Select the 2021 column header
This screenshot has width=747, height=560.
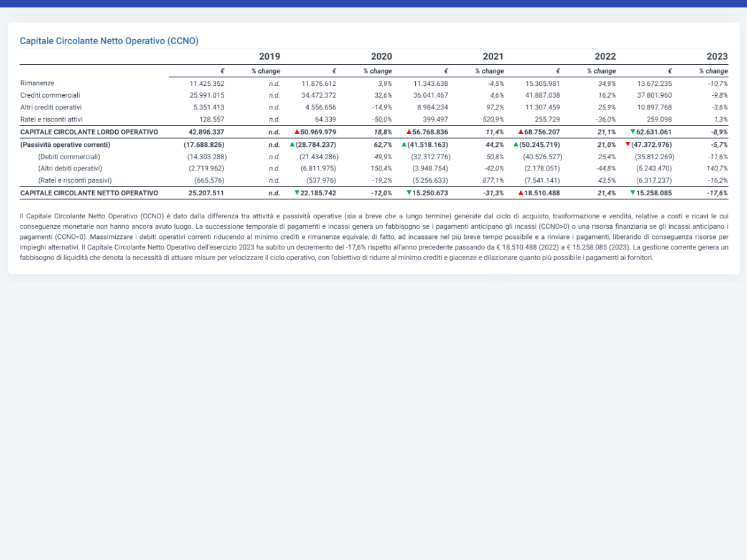point(494,56)
